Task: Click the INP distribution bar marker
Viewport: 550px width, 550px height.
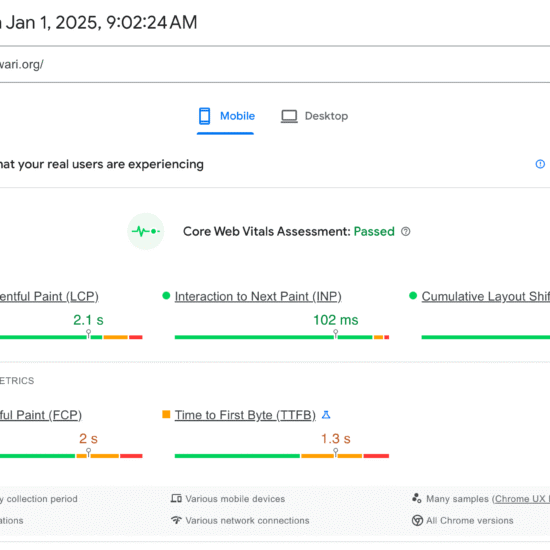Action: (x=336, y=334)
